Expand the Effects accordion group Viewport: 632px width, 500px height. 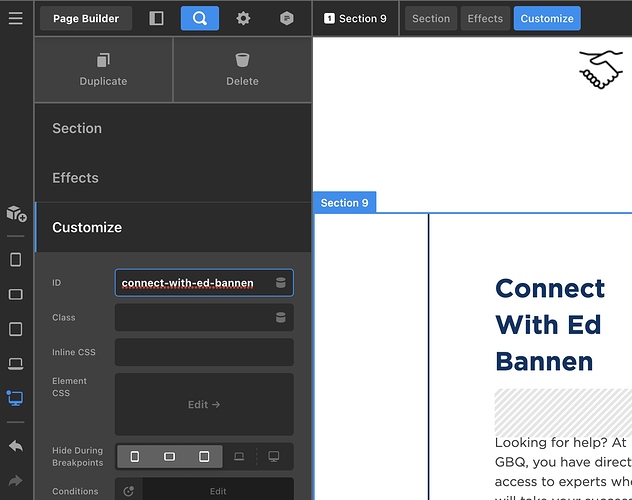[x=173, y=178]
